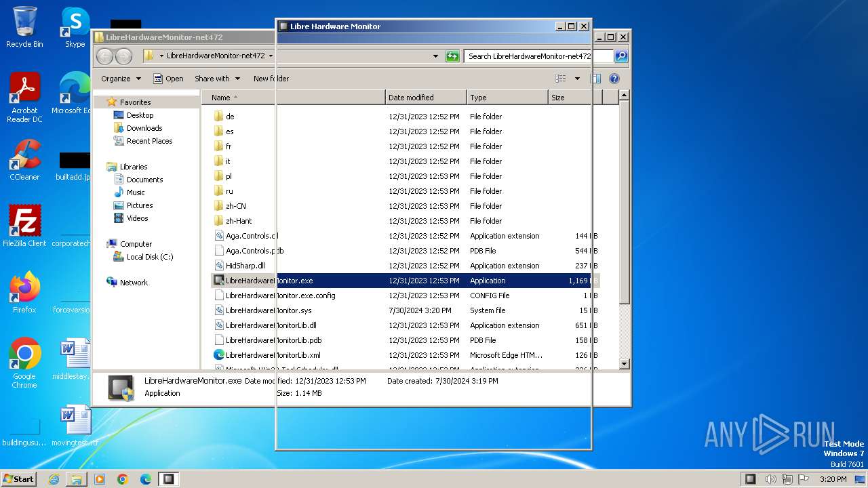
Task: Open CCleaner desktop shortcut
Action: tap(24, 160)
